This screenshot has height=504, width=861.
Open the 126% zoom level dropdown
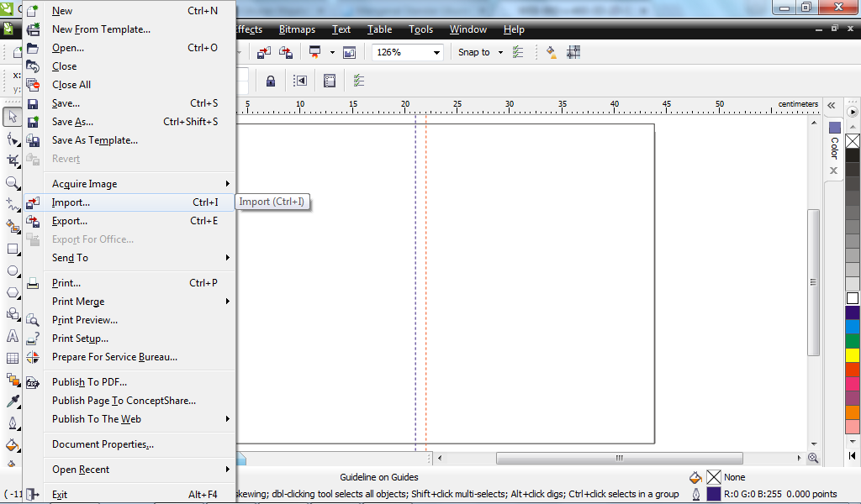[436, 53]
